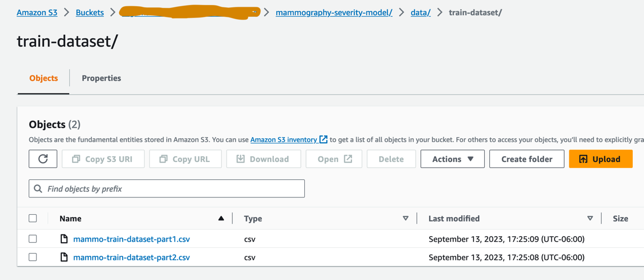
Task: Click the magnifier icon in the prefix search
Action: click(38, 189)
